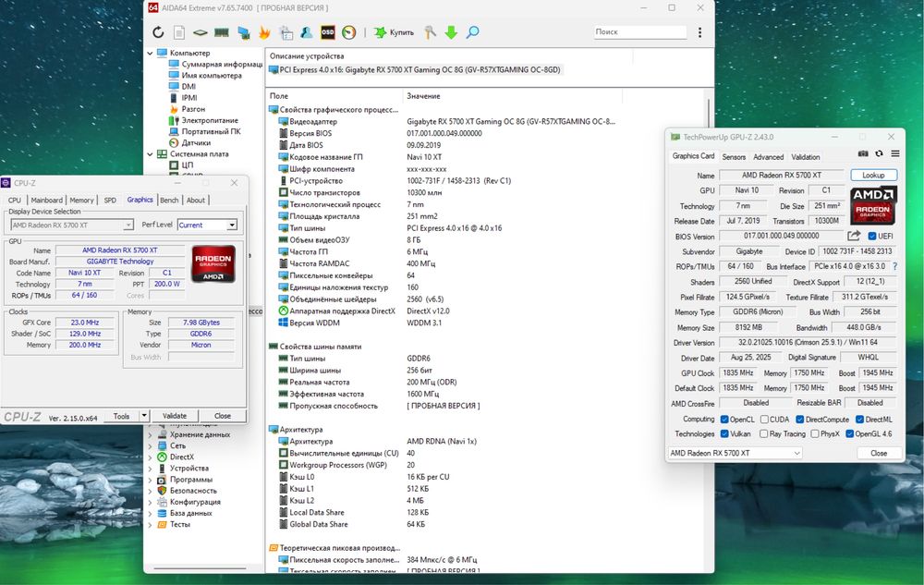924x585 pixels.
Task: Toggle the DirectML checkbox in GPU-Z
Action: (x=859, y=420)
